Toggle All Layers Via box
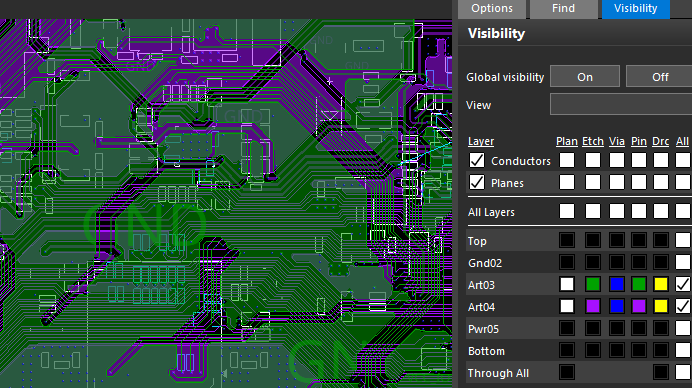 pyautogui.click(x=617, y=211)
